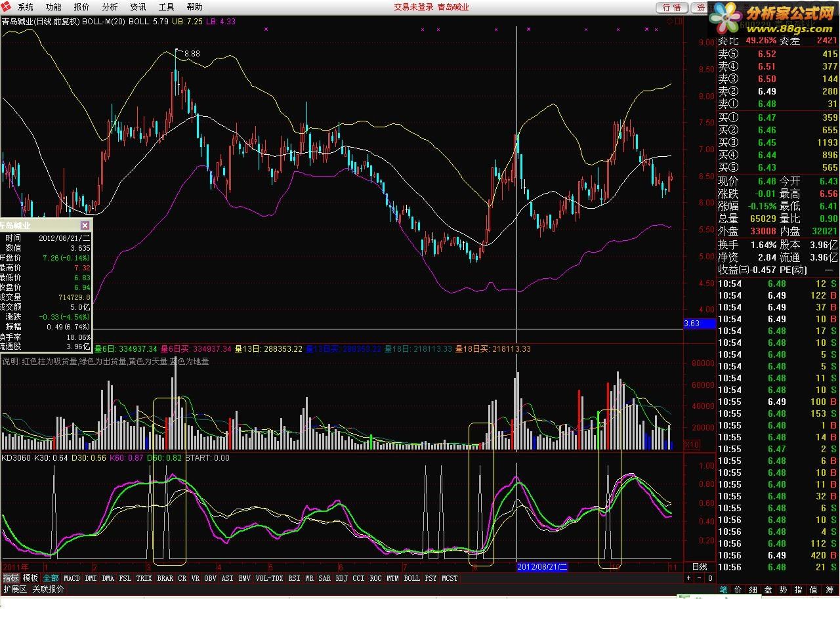Click the 2011年 year label on time axis

tap(15, 567)
